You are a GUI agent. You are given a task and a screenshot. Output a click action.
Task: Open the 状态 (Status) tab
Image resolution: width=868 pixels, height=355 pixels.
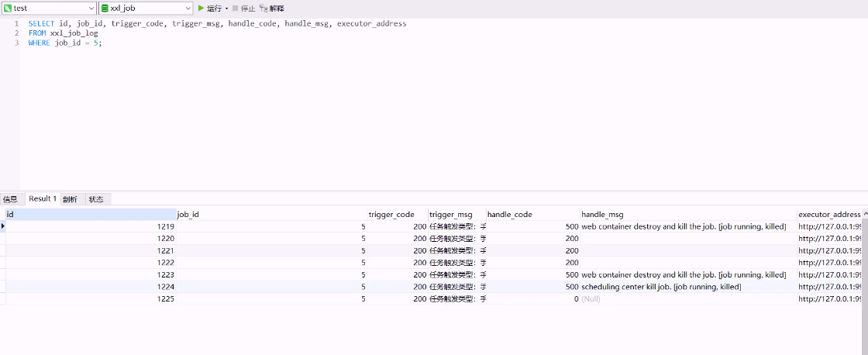point(96,199)
